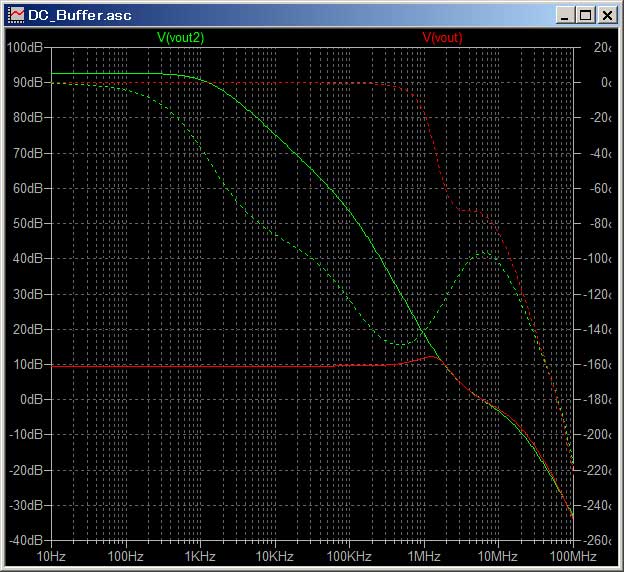Click the 10MHz frequency axis label
Viewport: 624px width, 572px height.
497,556
